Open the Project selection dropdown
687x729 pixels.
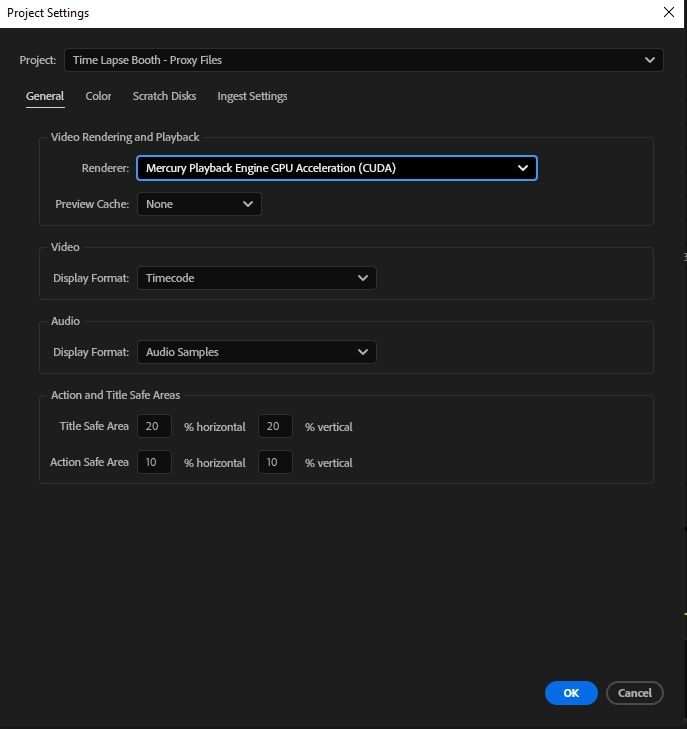(363, 60)
